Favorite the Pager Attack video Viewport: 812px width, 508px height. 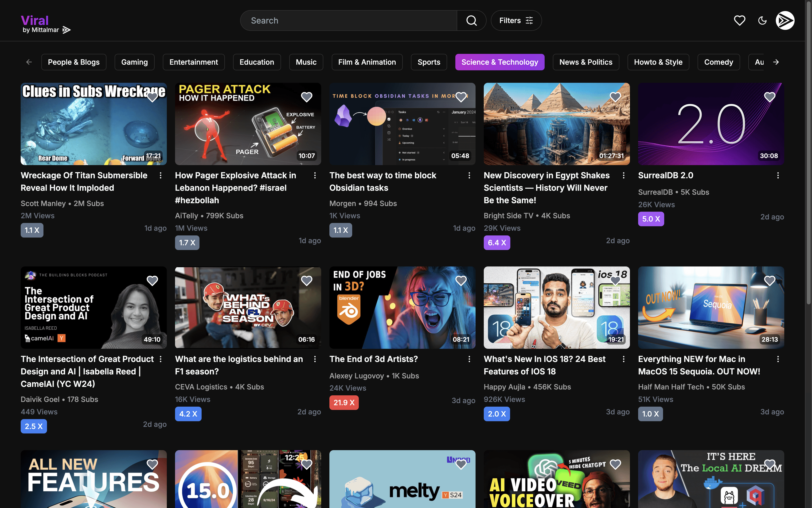pyautogui.click(x=307, y=97)
